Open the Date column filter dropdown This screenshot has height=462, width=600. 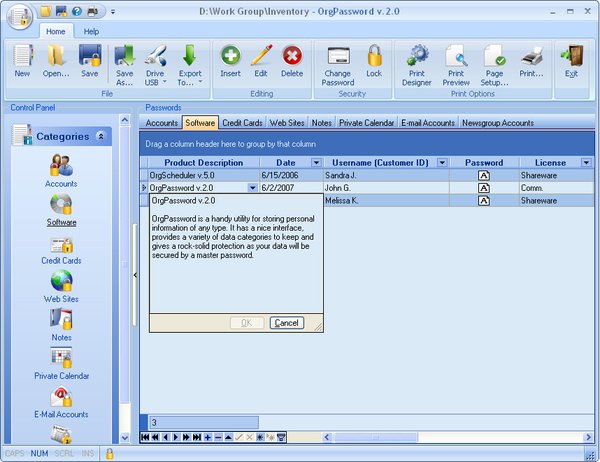click(316, 163)
